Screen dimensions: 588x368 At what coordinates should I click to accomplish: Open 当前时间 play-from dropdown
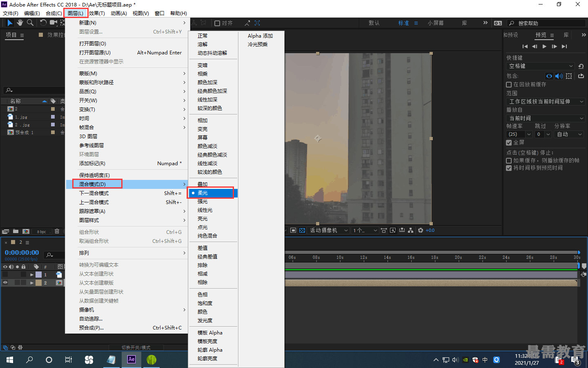click(546, 118)
